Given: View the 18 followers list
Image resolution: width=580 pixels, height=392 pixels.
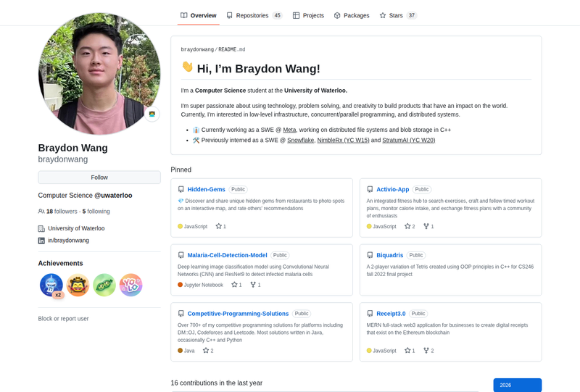Looking at the screenshot, I should (62, 212).
